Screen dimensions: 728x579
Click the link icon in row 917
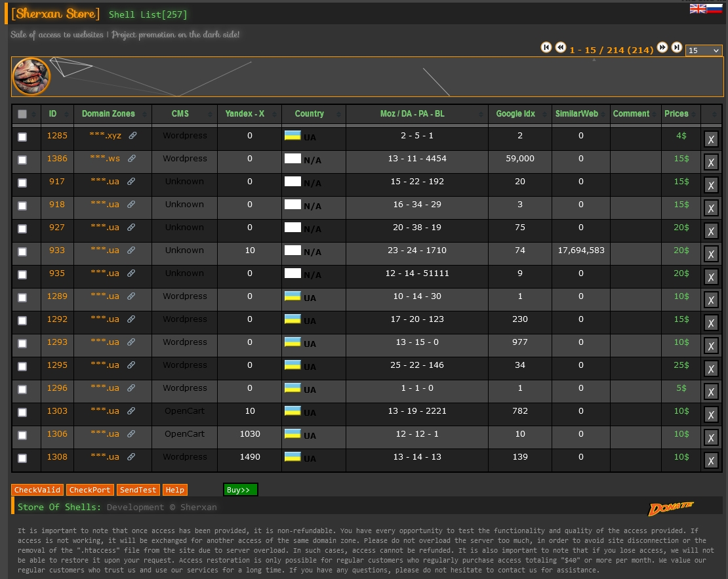[x=131, y=181]
